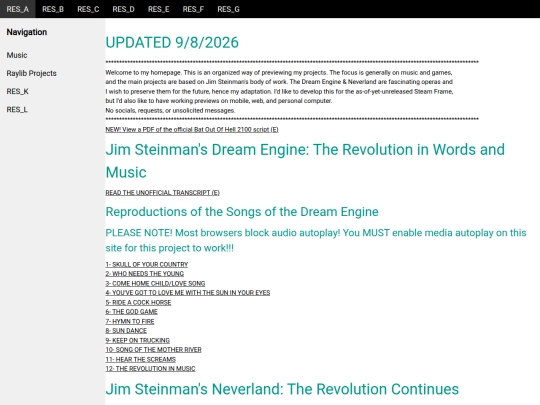This screenshot has height=405, width=540.
Task: Click the PLEASE NOTE autoplay warning text
Action: (316, 240)
